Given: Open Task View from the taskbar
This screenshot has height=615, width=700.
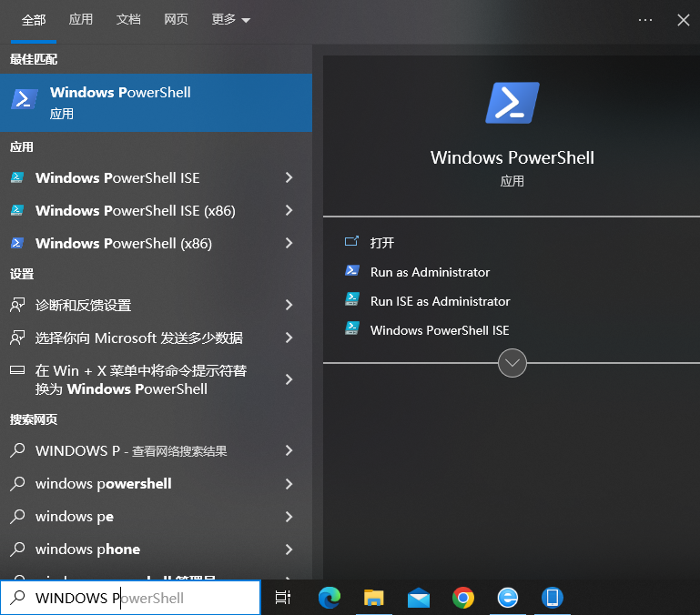Looking at the screenshot, I should point(283,597).
